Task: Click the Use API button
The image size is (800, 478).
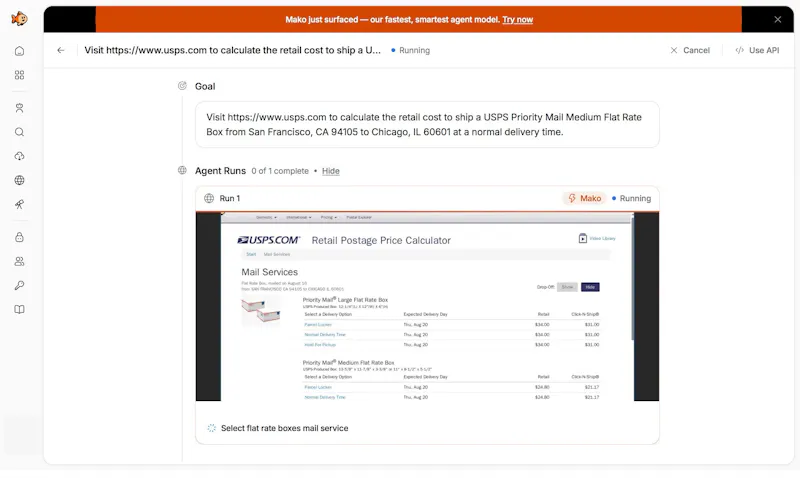Action: coord(757,50)
